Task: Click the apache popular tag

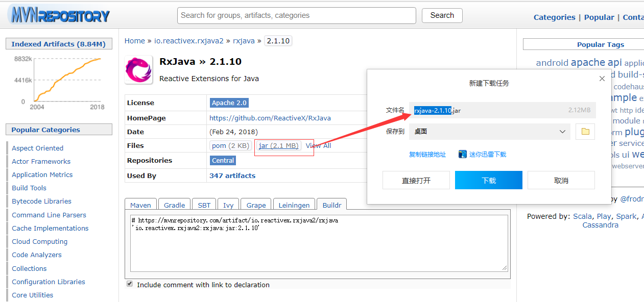Action: click(588, 62)
